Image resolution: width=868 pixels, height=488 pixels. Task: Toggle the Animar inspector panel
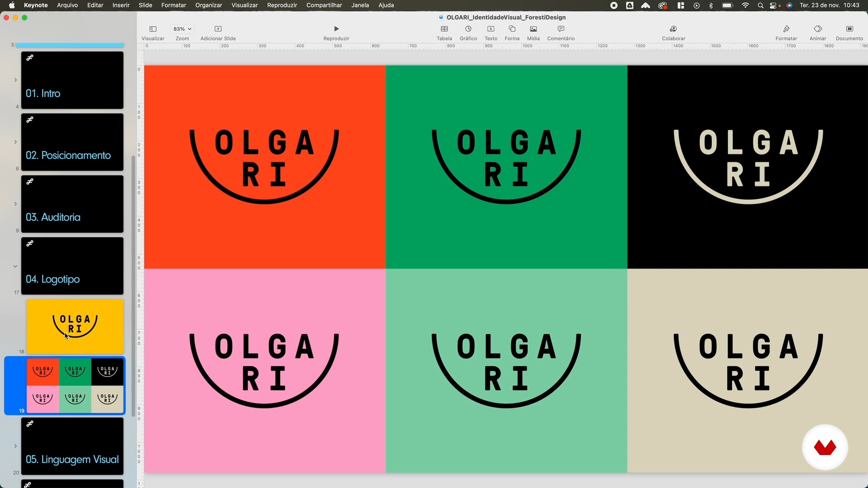point(817,29)
